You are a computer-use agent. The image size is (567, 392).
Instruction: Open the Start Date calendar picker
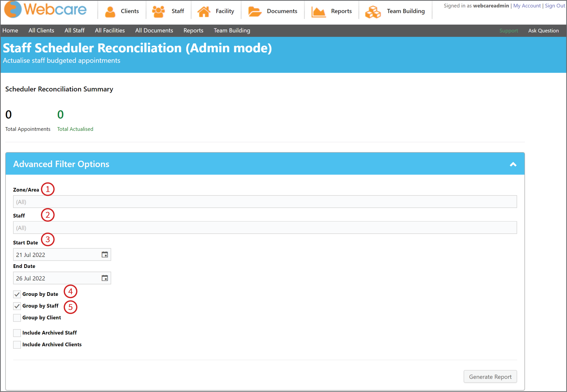point(105,254)
